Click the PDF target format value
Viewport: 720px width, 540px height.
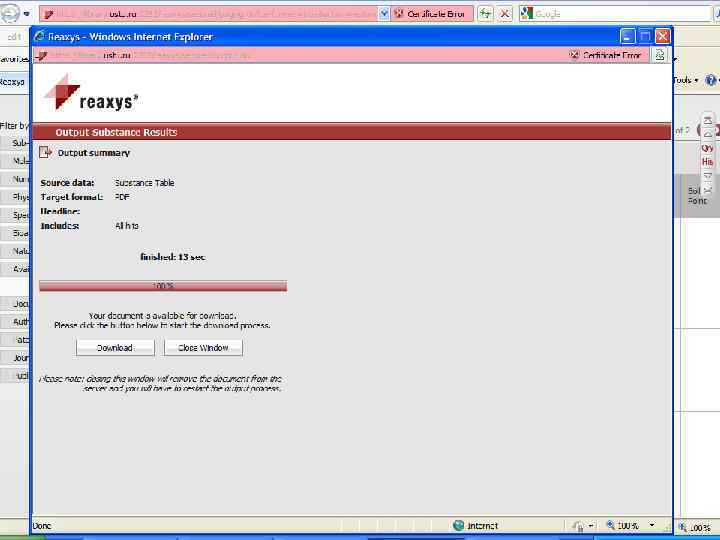pyautogui.click(x=122, y=197)
